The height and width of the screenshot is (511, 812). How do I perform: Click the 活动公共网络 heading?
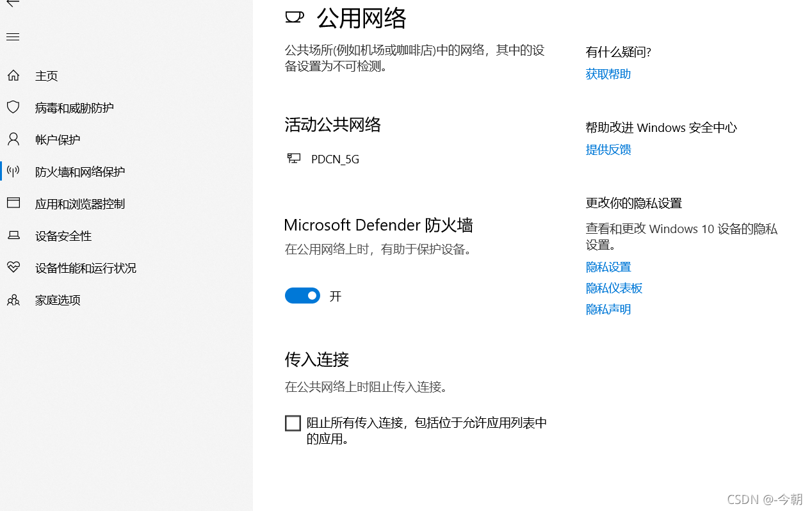[x=333, y=124]
